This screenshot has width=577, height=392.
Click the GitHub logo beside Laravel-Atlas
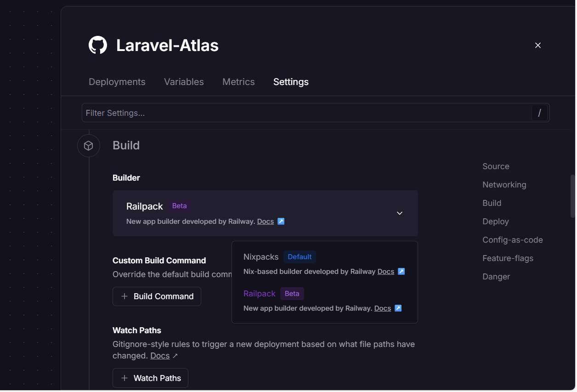98,45
